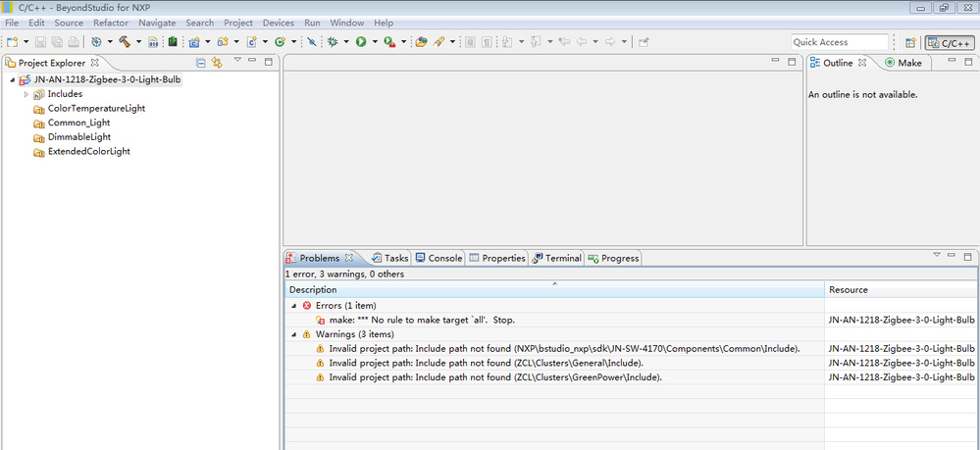Click the green chip program-device icon
This screenshot has height=450, width=980.
[173, 42]
